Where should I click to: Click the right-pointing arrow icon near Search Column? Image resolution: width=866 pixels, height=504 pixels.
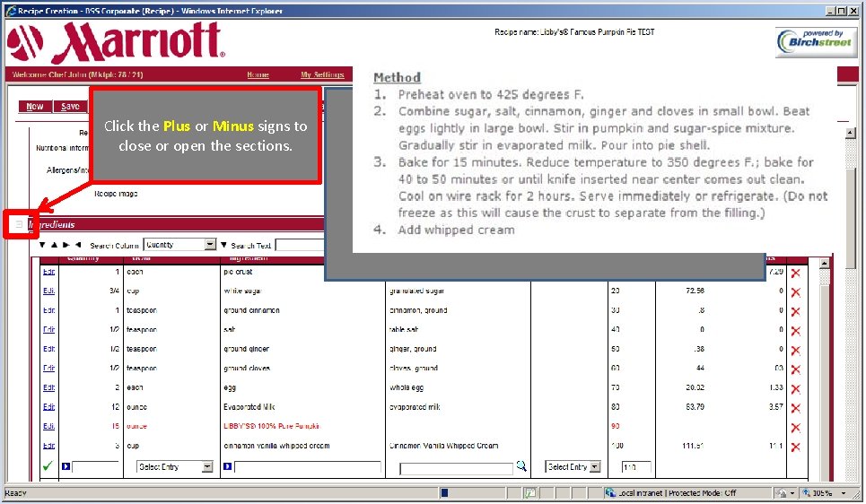pyautogui.click(x=66, y=245)
